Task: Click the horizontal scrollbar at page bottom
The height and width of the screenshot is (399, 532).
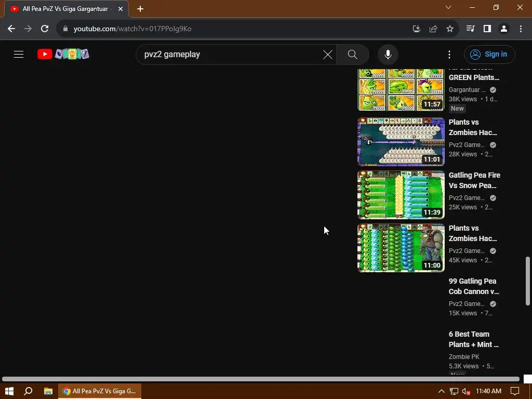Action: coord(261,379)
